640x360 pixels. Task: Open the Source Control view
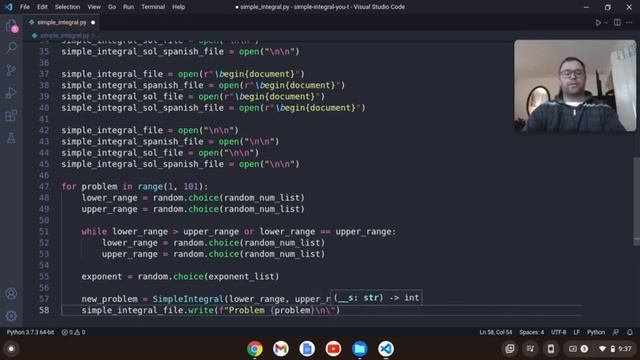pos(11,71)
